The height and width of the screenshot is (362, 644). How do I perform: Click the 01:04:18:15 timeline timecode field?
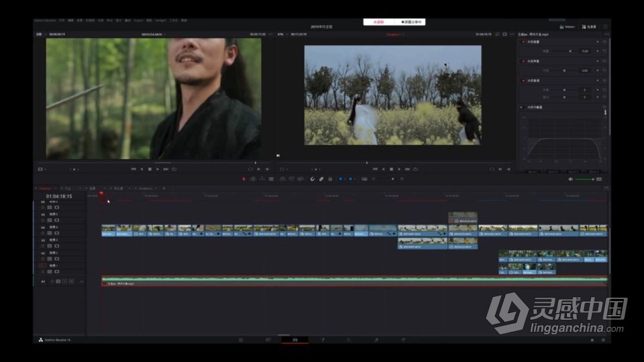click(59, 196)
